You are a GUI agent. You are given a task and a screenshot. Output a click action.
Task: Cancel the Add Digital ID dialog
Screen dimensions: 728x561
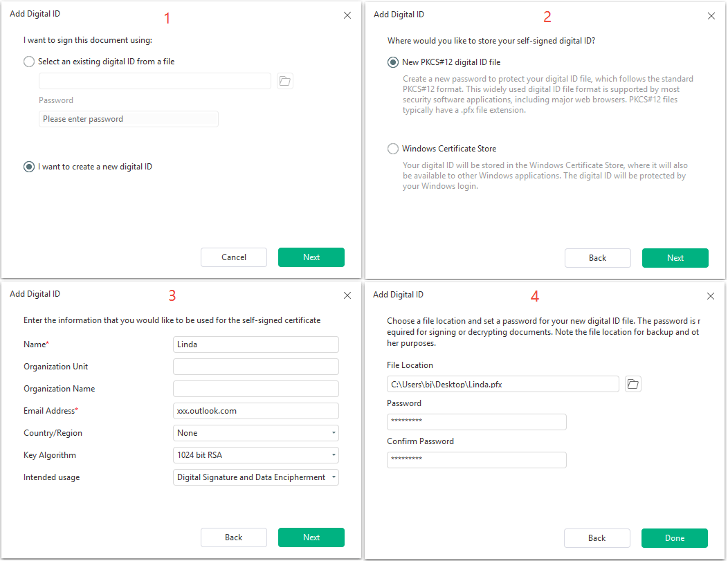tap(233, 257)
